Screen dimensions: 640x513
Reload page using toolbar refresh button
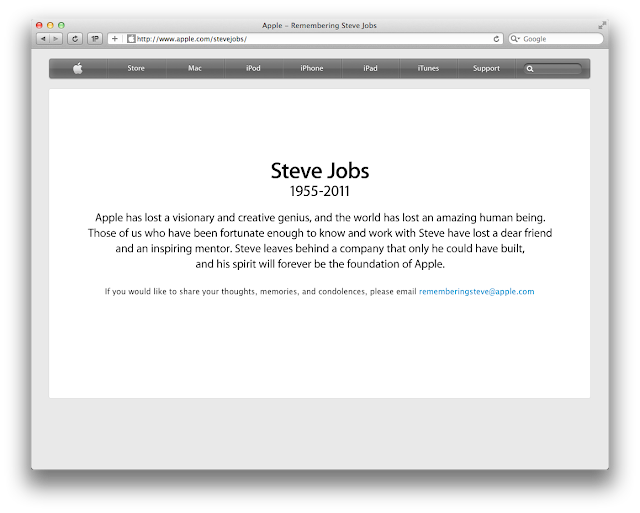pos(75,39)
